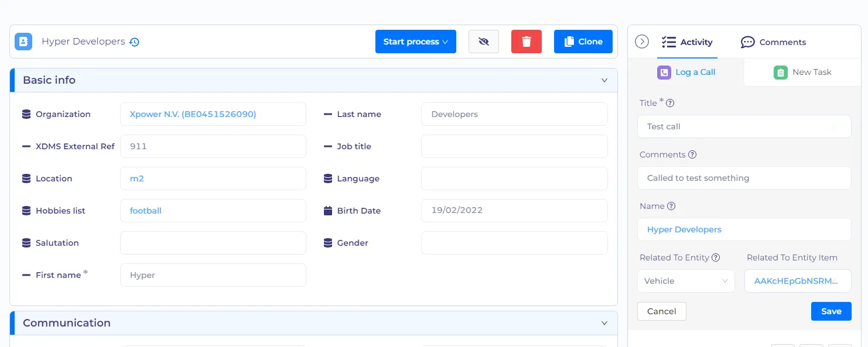Click the database icon beside Hobbies list
Image resolution: width=868 pixels, height=347 pixels.
[x=26, y=211]
